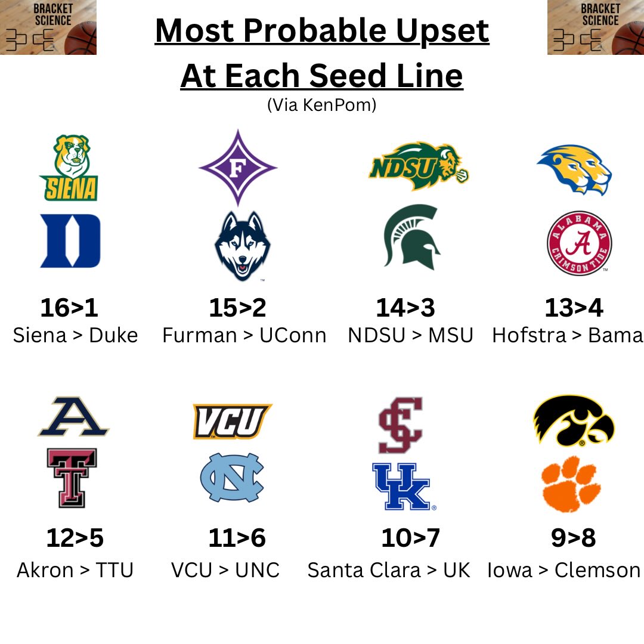
Task: Click the Furman diamond logo
Action: coord(238,168)
